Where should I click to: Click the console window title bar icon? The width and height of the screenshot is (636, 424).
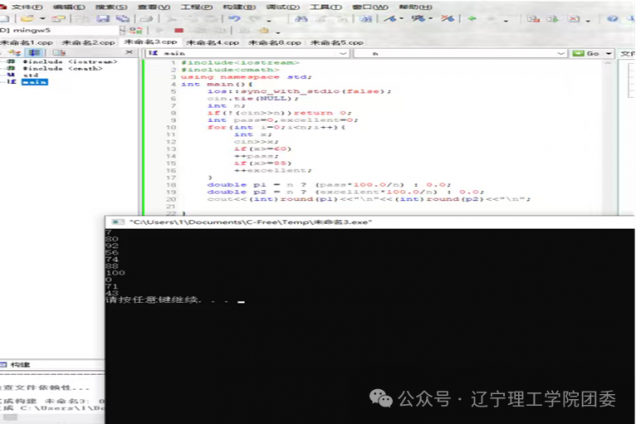point(118,222)
